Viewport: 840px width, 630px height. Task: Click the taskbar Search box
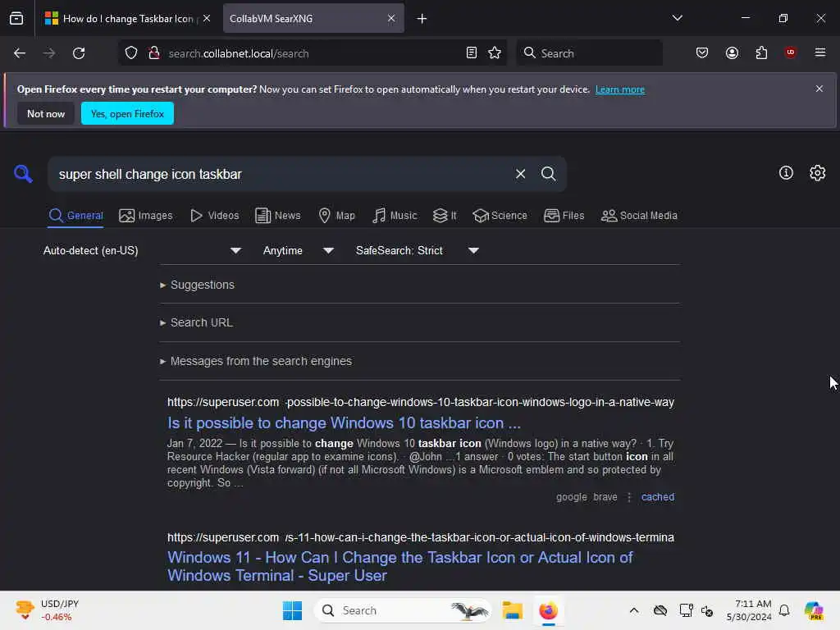coord(403,610)
